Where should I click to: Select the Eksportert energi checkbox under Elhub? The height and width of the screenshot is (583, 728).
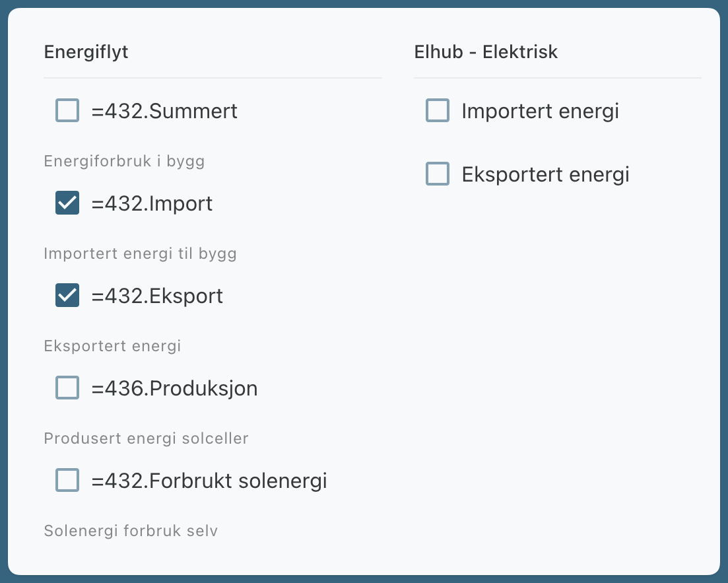(438, 174)
